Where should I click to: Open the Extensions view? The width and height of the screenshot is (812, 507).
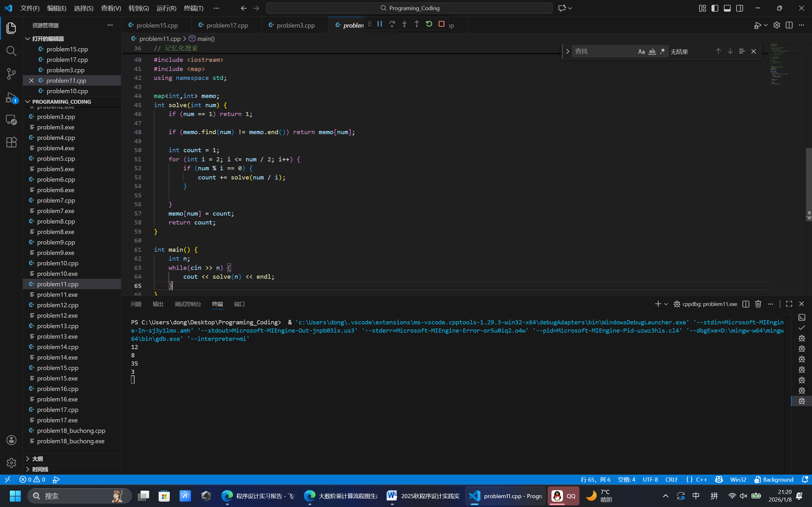point(11,142)
